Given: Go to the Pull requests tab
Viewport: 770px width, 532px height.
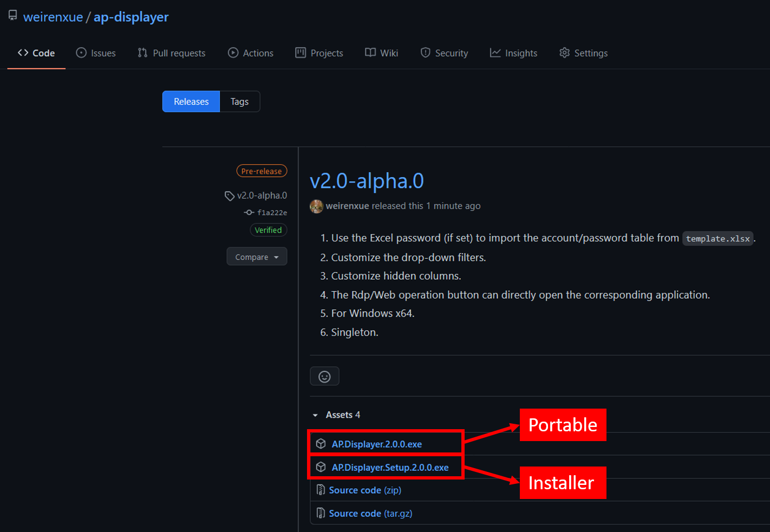Looking at the screenshot, I should 172,53.
